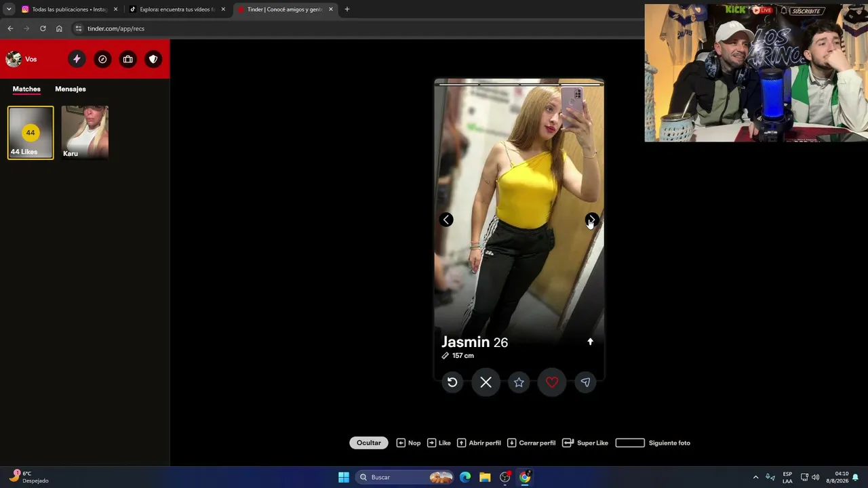This screenshot has width=868, height=488.
Task: Expand hidden system tray icons
Action: [755, 477]
